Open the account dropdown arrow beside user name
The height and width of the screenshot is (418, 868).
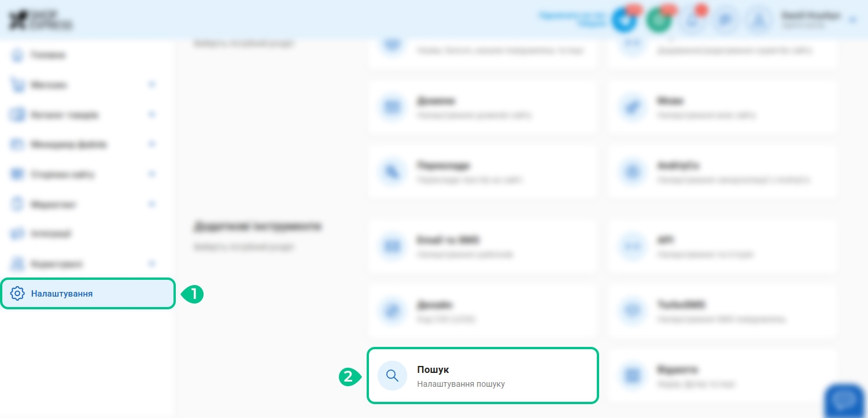852,20
